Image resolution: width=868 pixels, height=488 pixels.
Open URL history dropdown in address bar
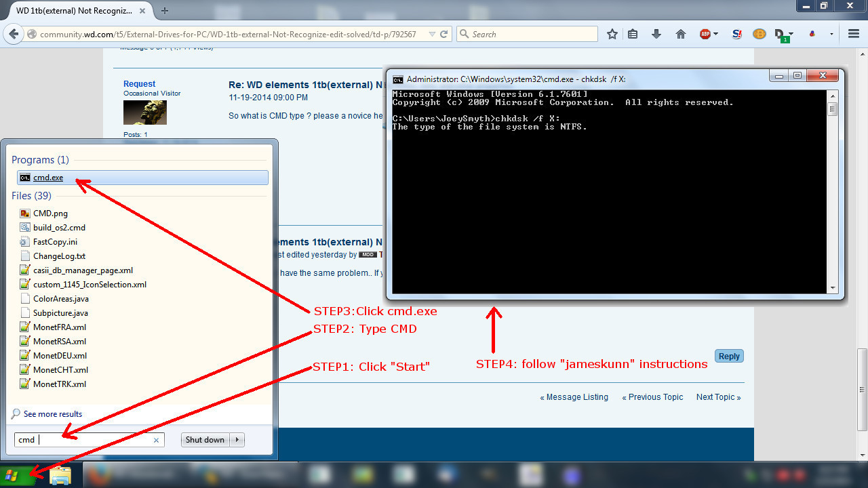point(432,34)
